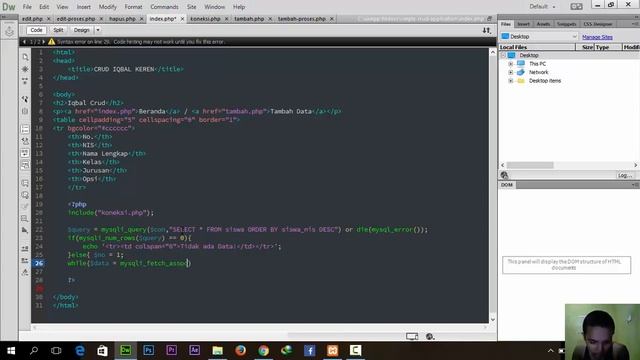This screenshot has width=640, height=360.
Task: Show the Code Navigator icon
Action: (x=25, y=69)
